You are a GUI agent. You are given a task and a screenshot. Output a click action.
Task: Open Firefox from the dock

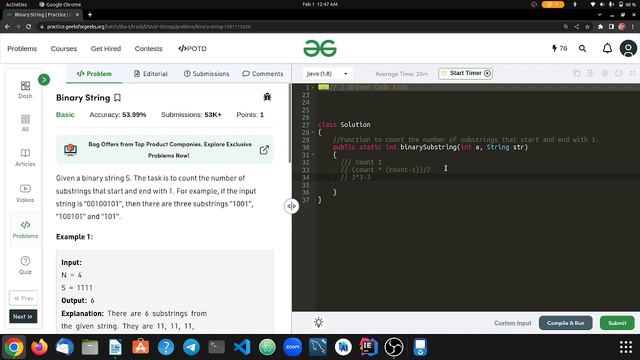coord(39,347)
